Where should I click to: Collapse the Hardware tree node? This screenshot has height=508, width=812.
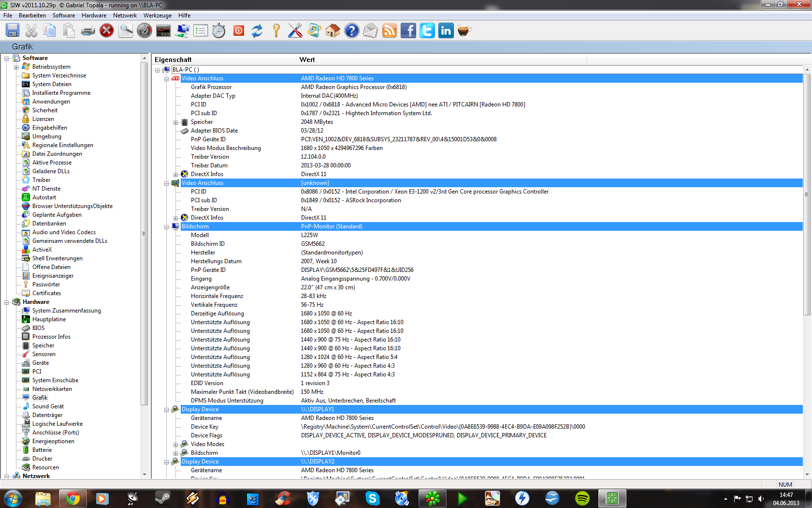[7, 302]
